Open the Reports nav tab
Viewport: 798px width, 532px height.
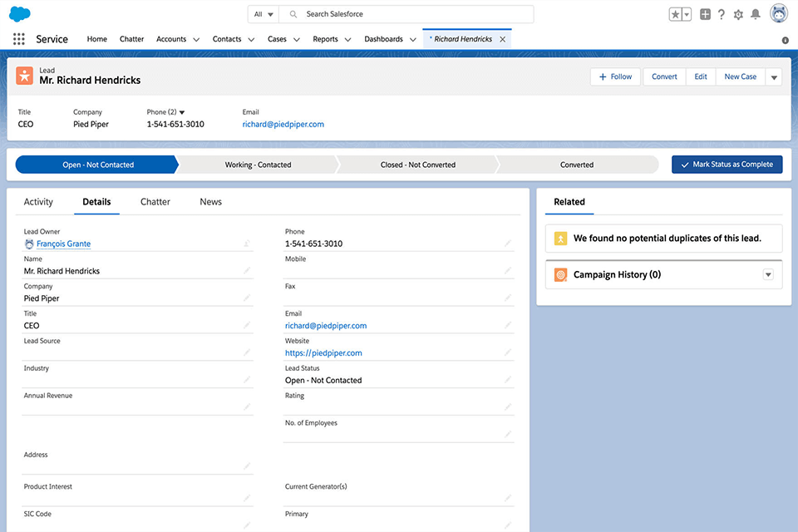pos(325,39)
